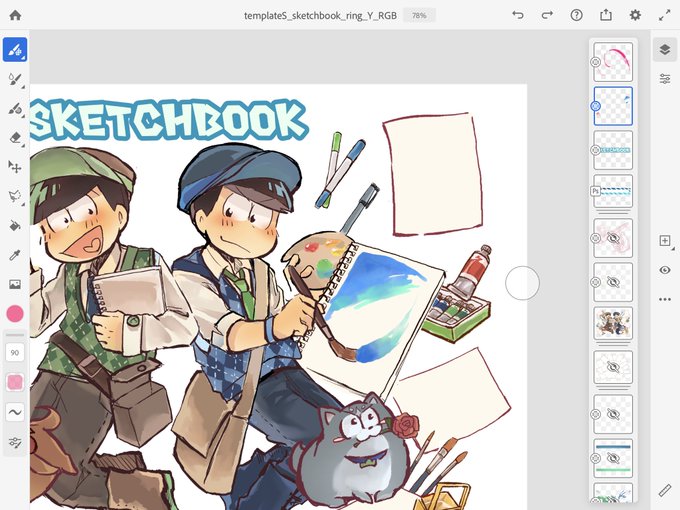
Task: Select the Pixel Brush tool
Action: [15, 49]
